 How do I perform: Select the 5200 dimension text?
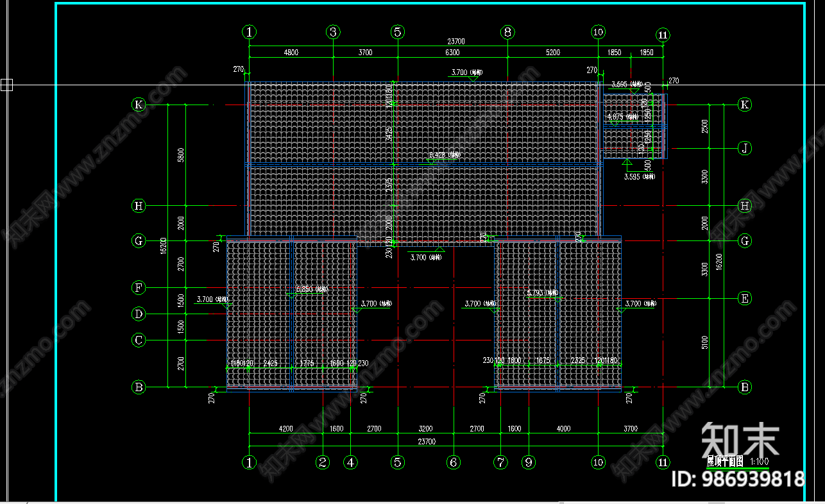552,53
